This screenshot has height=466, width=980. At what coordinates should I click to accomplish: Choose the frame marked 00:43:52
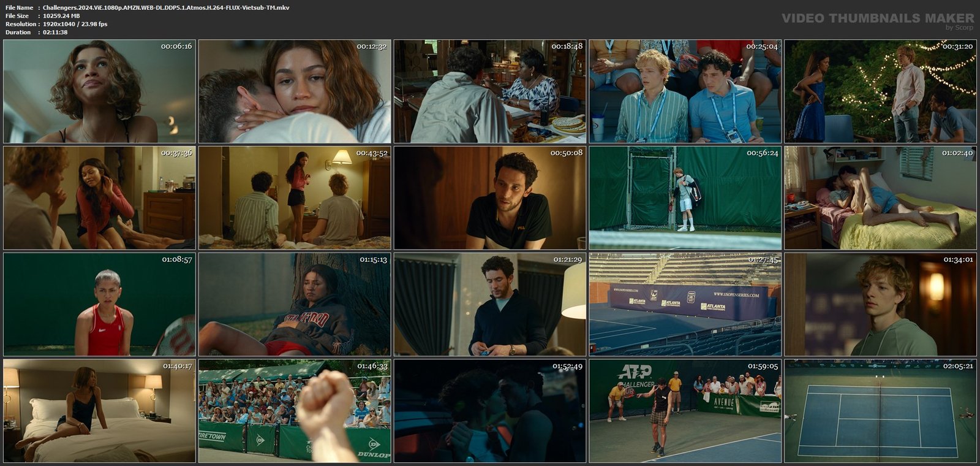pyautogui.click(x=295, y=197)
